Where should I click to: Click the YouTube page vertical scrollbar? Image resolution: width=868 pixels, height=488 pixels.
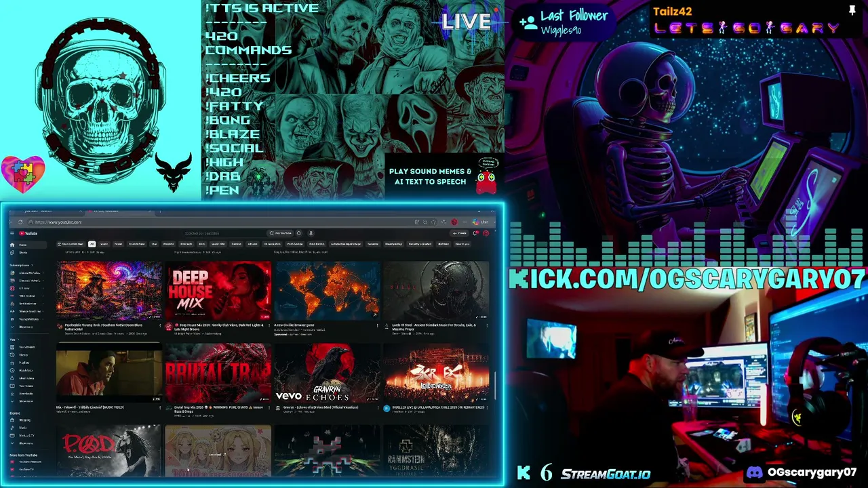(496, 386)
